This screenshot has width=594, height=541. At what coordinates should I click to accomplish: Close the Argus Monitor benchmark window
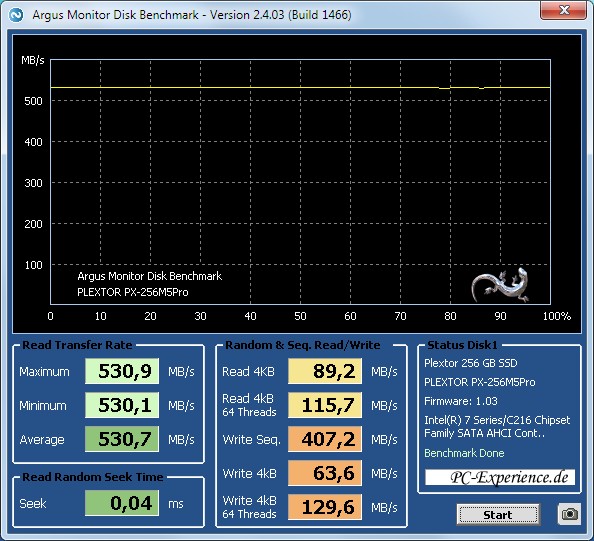[x=564, y=10]
